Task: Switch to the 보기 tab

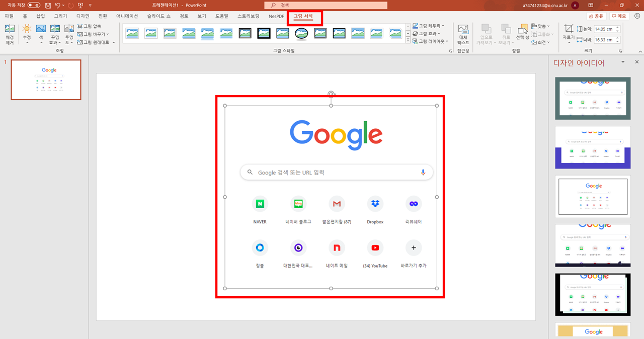Action: [x=202, y=16]
